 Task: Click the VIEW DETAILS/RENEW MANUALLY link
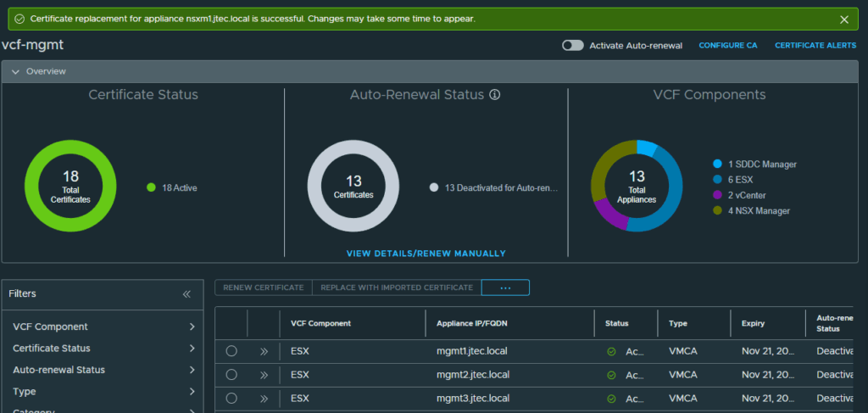(426, 254)
